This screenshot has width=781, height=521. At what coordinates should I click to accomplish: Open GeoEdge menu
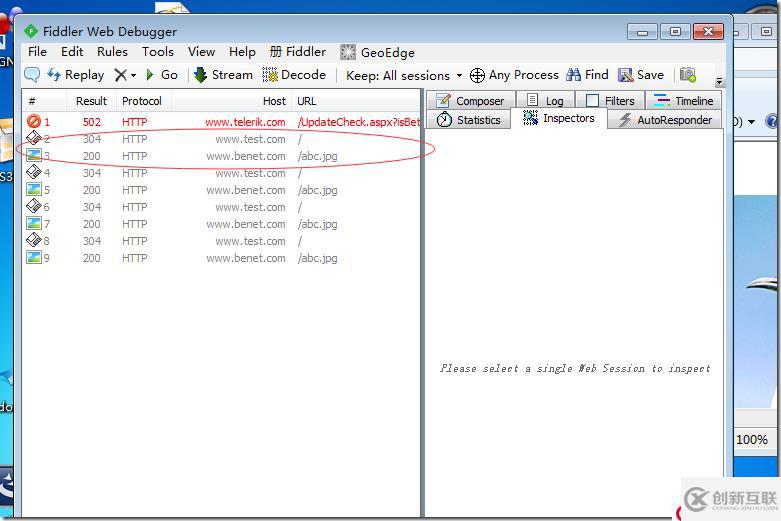coord(377,52)
